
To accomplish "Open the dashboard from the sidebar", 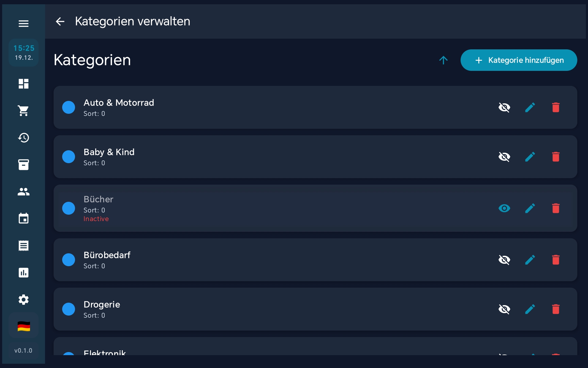I will (x=24, y=84).
